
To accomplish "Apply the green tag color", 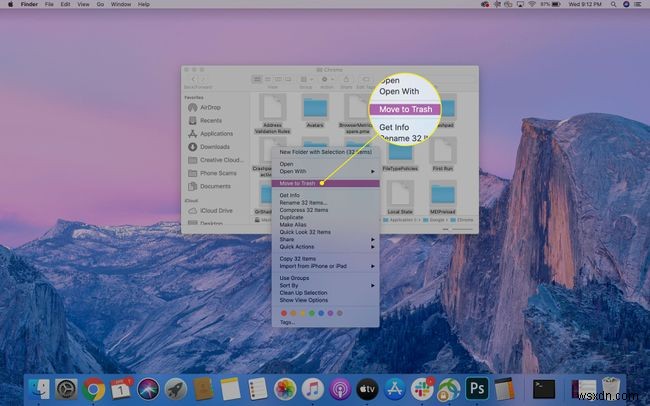I will click(312, 313).
